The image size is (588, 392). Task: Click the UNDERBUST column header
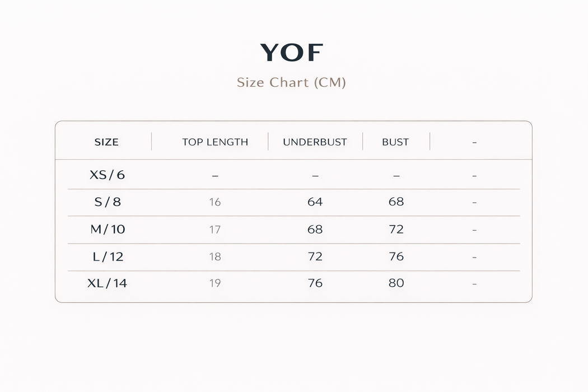(x=315, y=142)
